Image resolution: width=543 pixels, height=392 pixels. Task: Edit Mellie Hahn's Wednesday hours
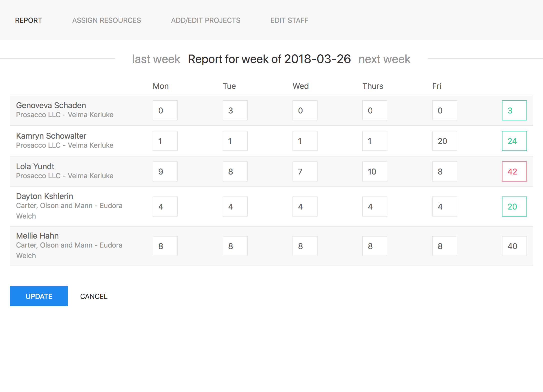click(305, 246)
